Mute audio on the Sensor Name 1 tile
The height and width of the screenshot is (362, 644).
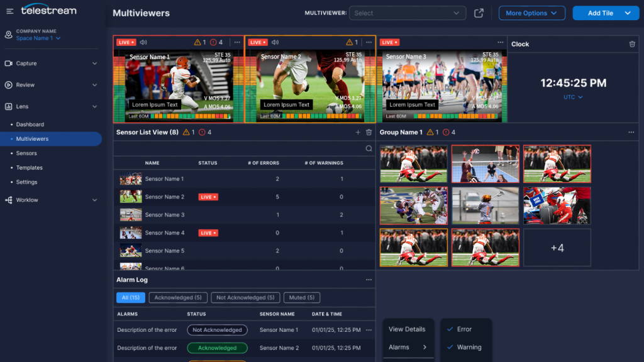[143, 42]
